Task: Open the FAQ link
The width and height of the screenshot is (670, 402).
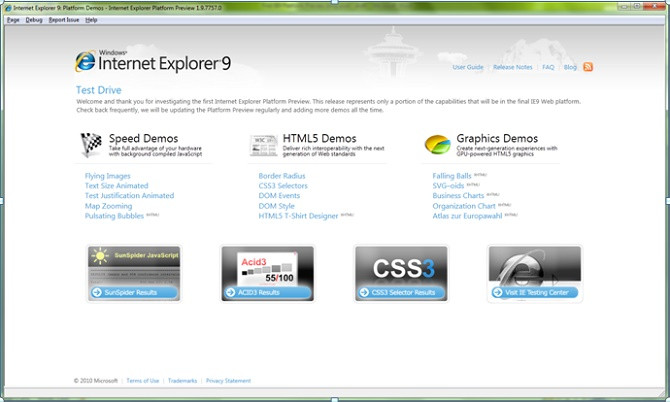Action: (x=548, y=67)
